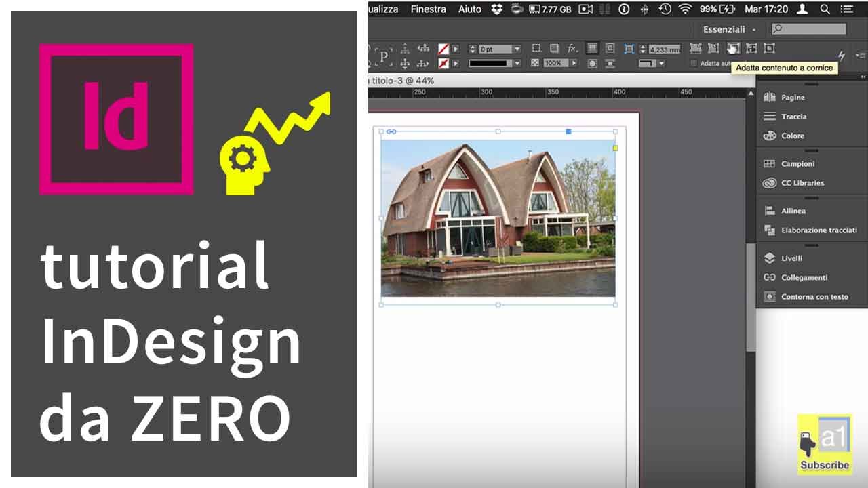Open the Essenziali workspace dropdown
868x488 pixels.
click(730, 29)
